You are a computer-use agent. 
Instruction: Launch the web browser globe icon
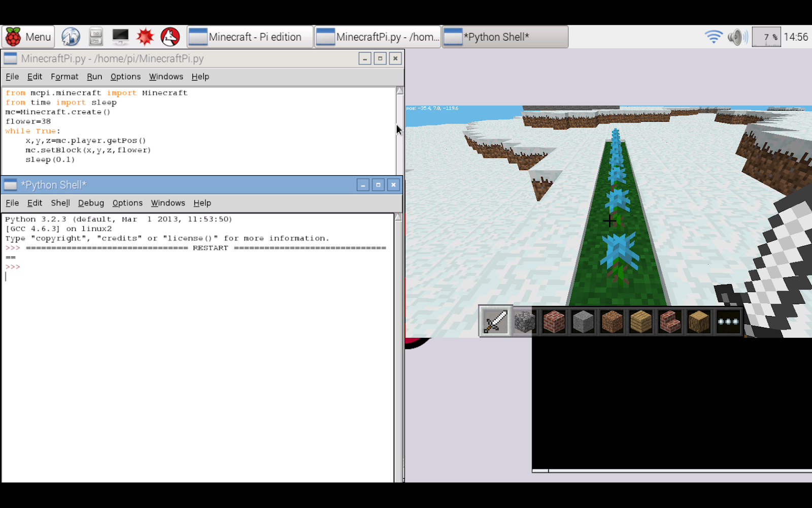pyautogui.click(x=71, y=37)
